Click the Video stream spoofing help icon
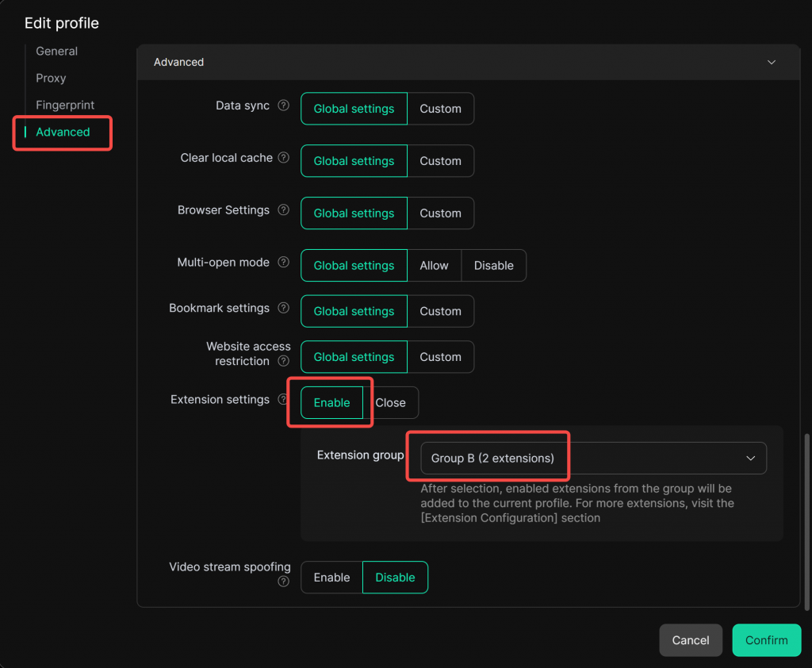The height and width of the screenshot is (668, 812). [x=284, y=582]
